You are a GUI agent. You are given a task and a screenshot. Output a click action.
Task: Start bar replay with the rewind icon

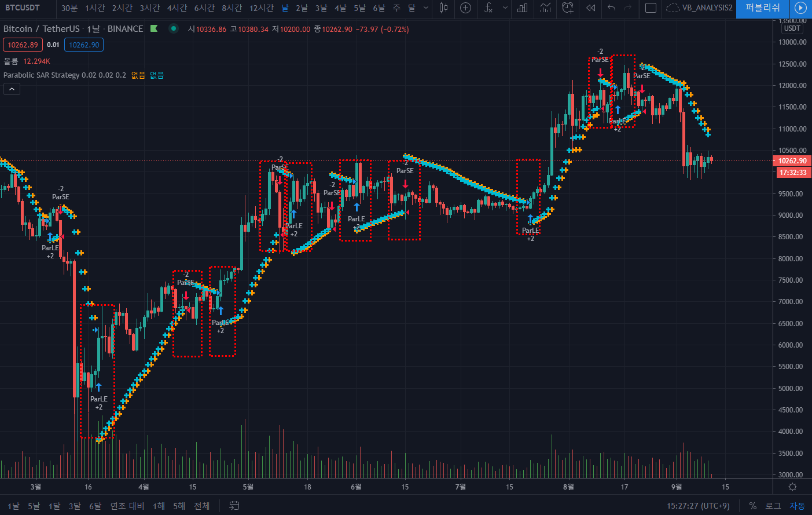590,8
